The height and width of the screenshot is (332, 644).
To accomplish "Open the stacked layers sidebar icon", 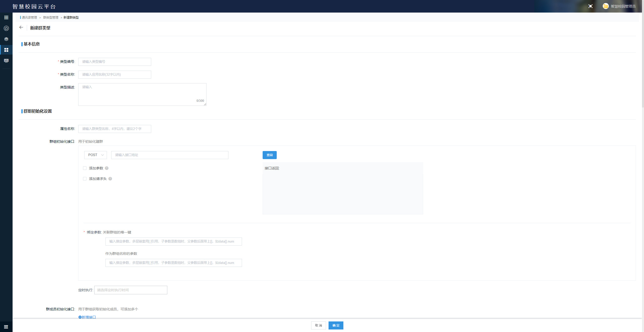I will [6, 39].
